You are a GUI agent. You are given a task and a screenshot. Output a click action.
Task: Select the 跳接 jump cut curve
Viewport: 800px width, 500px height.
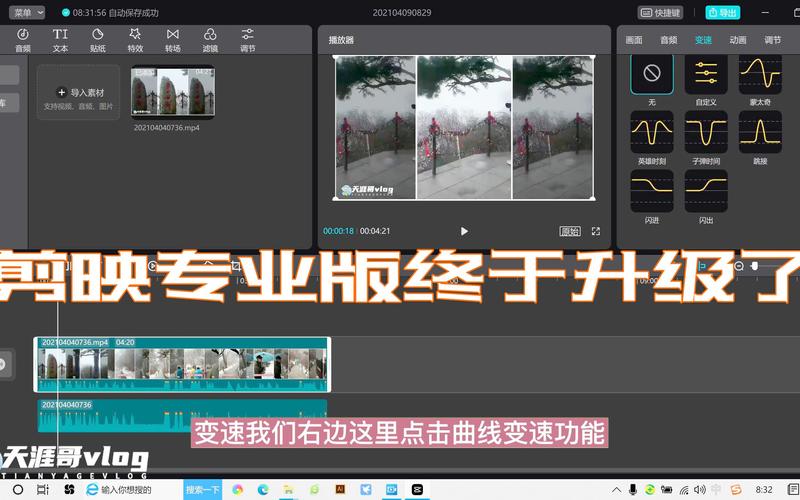tap(760, 132)
